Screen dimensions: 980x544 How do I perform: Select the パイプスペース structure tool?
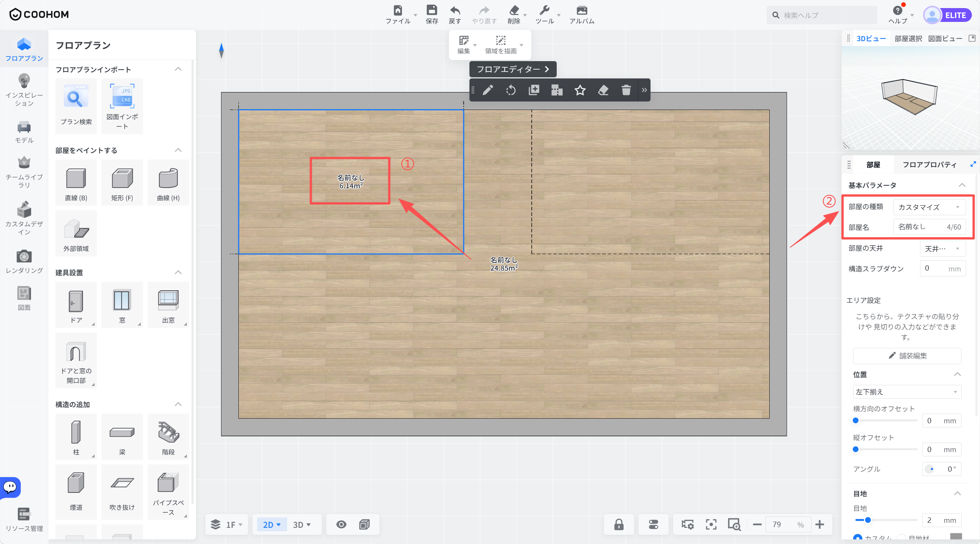168,492
